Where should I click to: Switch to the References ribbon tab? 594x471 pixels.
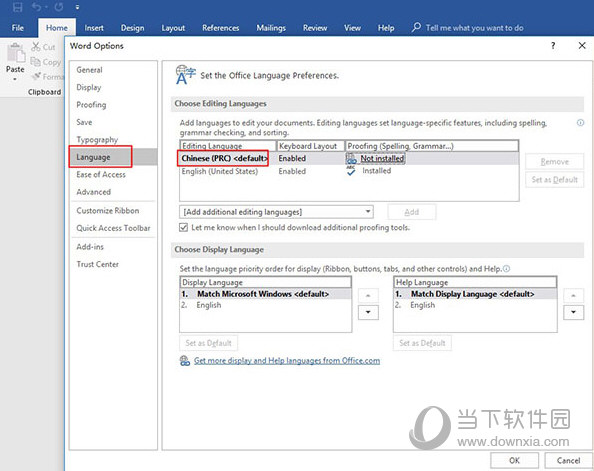coord(220,28)
